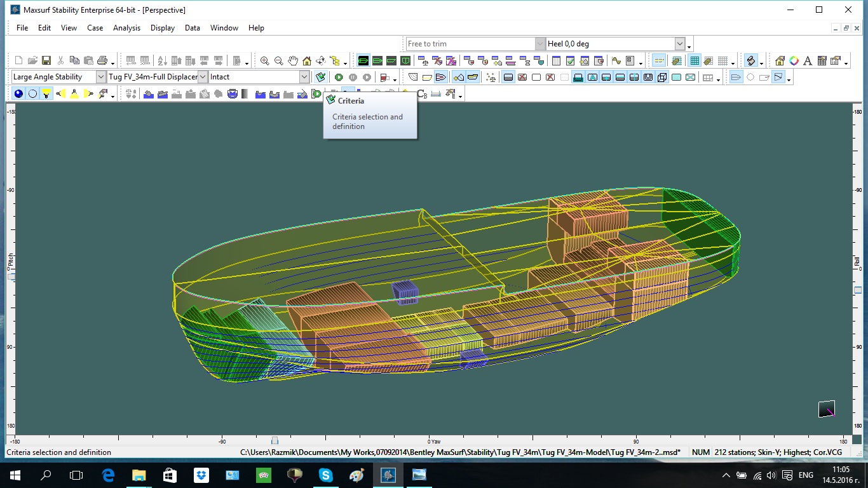Viewport: 868px width, 488px height.
Task: Open the Display menu
Action: (163, 28)
